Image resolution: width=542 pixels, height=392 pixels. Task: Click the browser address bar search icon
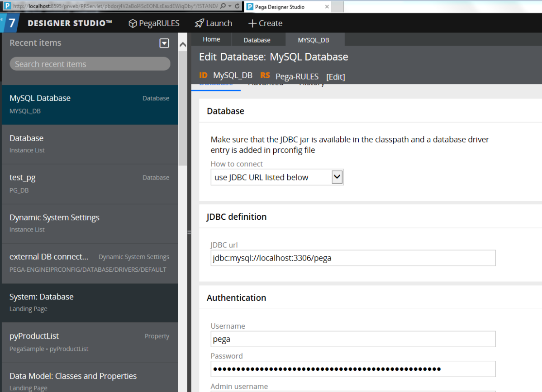coord(223,6)
